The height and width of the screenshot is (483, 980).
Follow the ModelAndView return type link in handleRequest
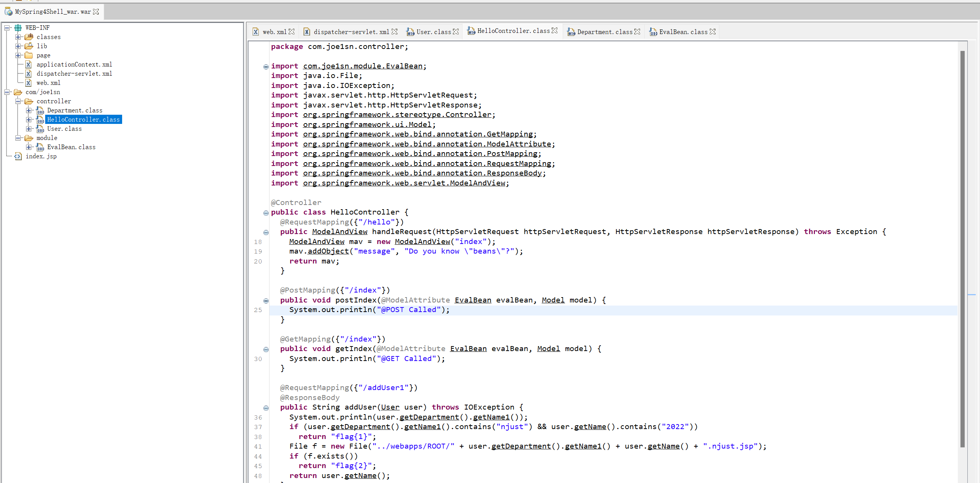(x=340, y=232)
